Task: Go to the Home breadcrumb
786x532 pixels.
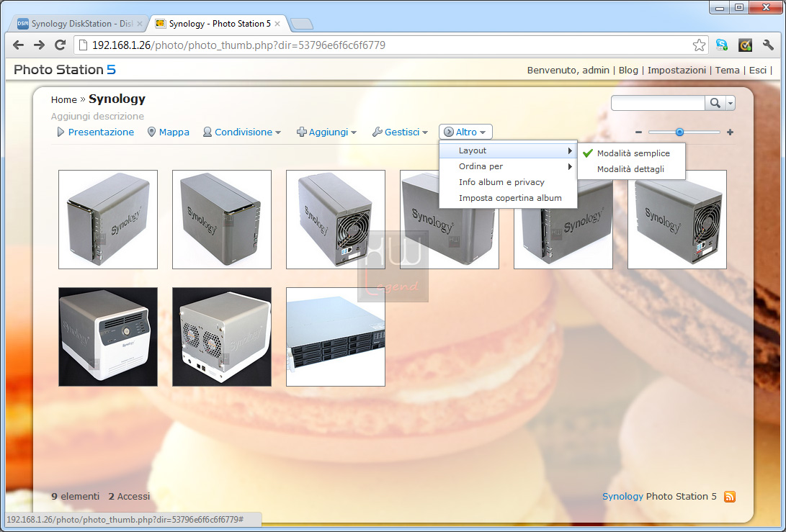Action: coord(63,99)
